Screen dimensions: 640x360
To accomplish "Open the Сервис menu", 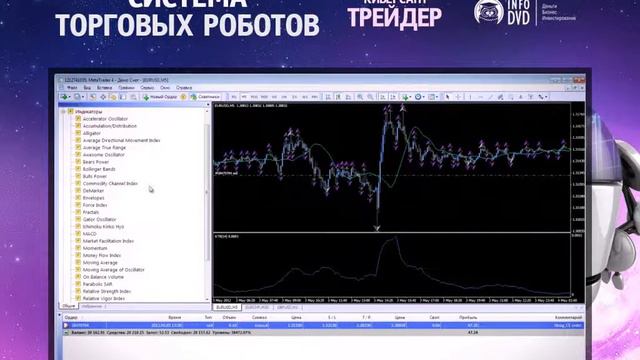I will [x=147, y=88].
